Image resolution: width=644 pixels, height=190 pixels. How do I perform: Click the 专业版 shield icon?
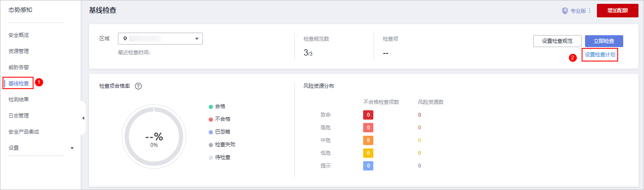tap(565, 11)
